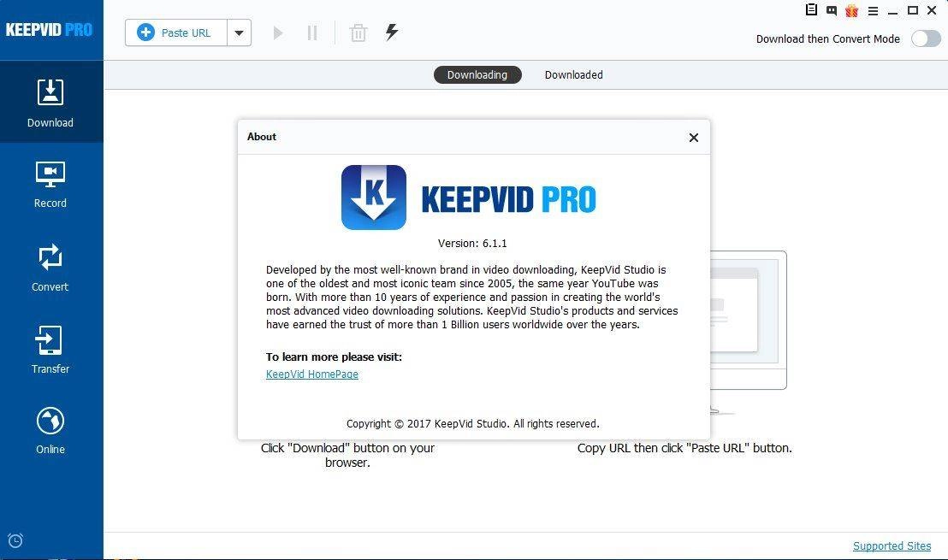This screenshot has width=948, height=560.
Task: Click the 'Copy URL then click Paste URL' hint
Action: click(x=684, y=448)
